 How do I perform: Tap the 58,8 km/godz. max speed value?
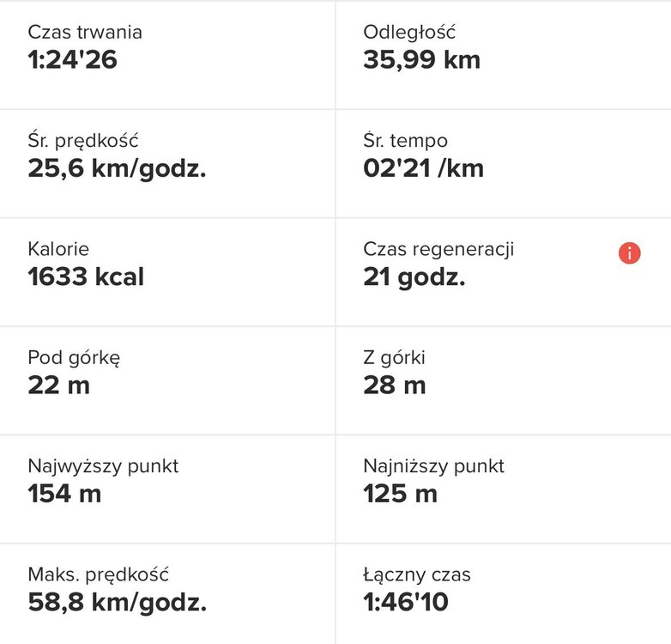[x=117, y=602]
